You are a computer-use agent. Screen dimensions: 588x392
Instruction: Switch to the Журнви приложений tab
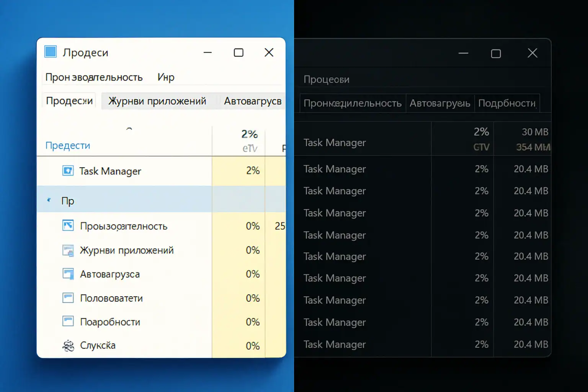157,101
